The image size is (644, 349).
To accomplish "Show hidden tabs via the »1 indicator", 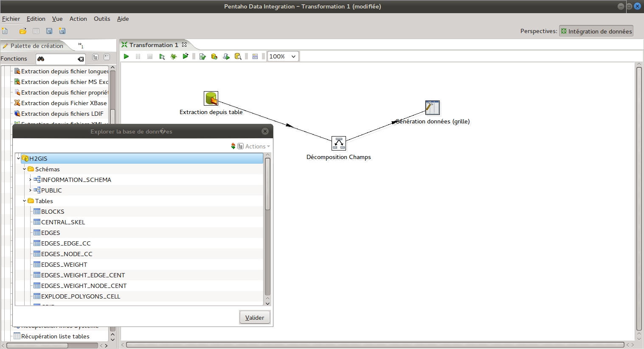I will pyautogui.click(x=81, y=45).
